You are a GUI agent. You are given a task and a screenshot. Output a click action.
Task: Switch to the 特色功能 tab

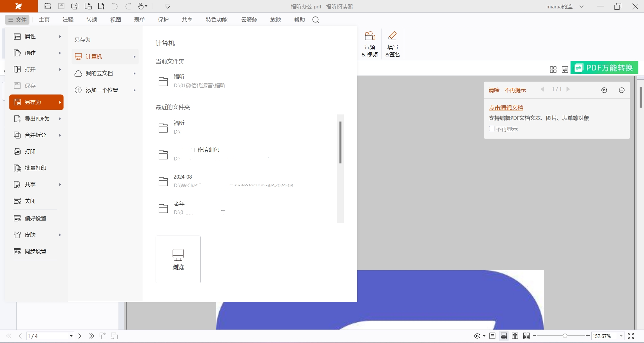click(217, 20)
